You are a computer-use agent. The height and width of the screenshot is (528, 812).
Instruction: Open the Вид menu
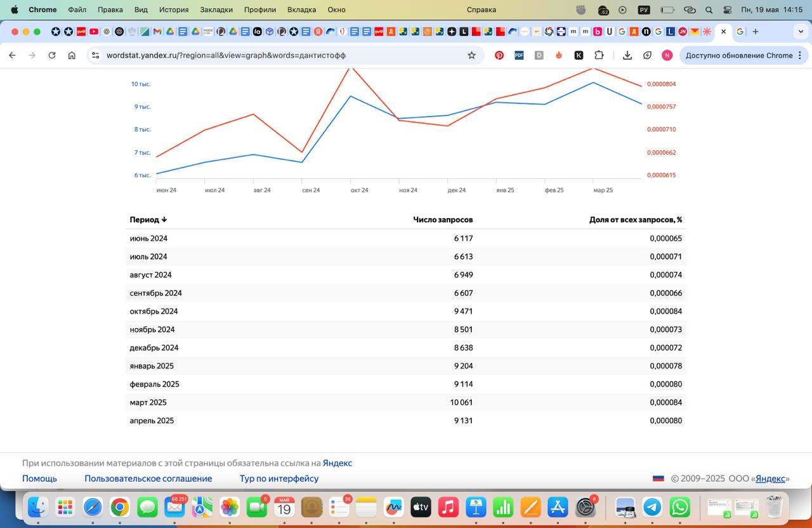point(141,10)
